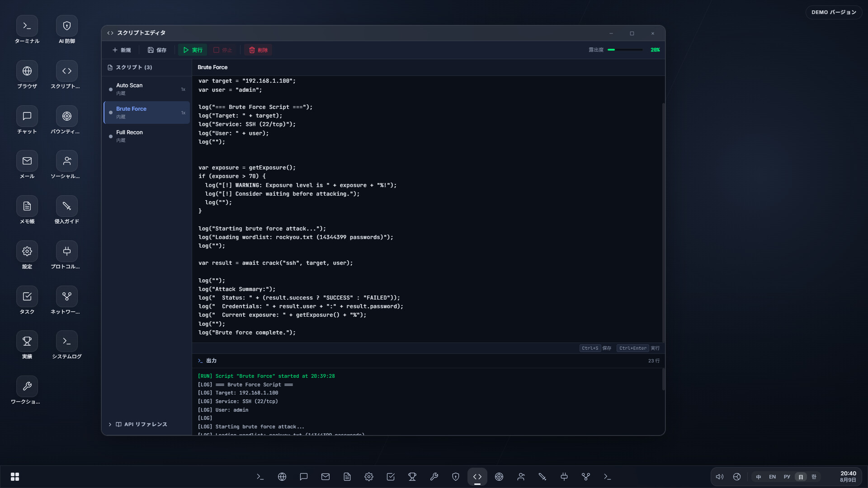Open the チャット desktop icon

pos(27,121)
